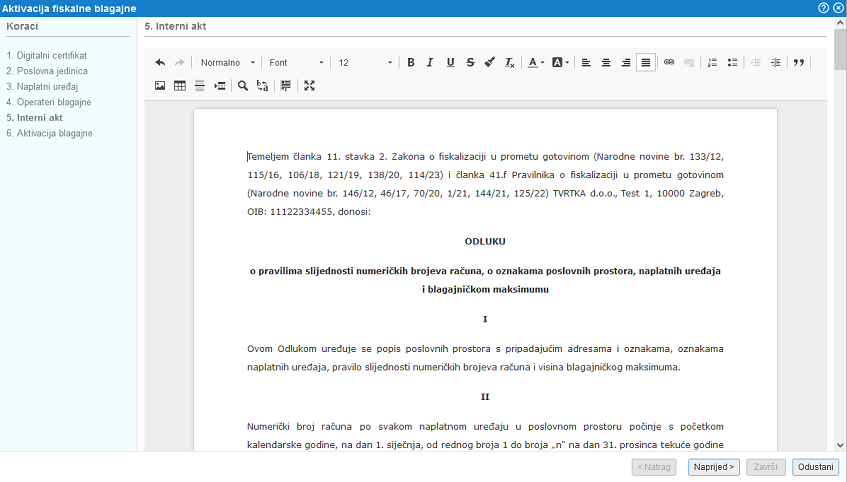847x482 pixels.
Task: Align text to the left
Action: click(586, 63)
